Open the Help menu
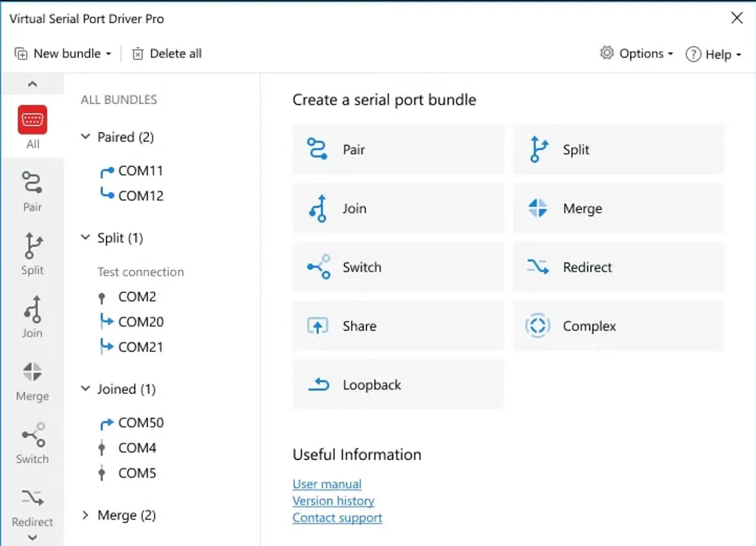Screen dimensions: 756x546 pyautogui.click(x=714, y=55)
